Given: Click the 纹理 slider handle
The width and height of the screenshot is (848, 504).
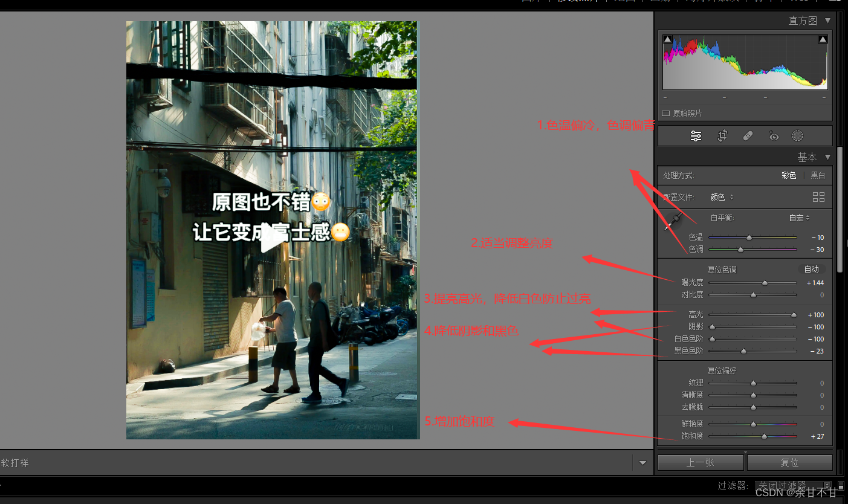Looking at the screenshot, I should [753, 383].
